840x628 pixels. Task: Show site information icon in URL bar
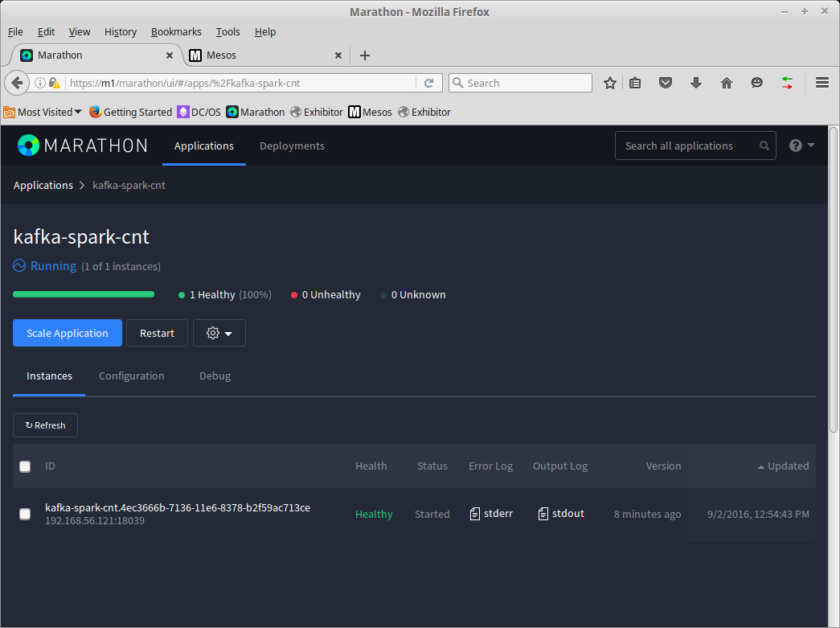pos(39,83)
